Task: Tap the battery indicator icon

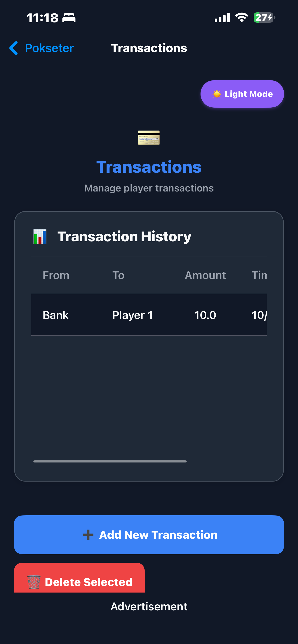Action: coord(264,17)
